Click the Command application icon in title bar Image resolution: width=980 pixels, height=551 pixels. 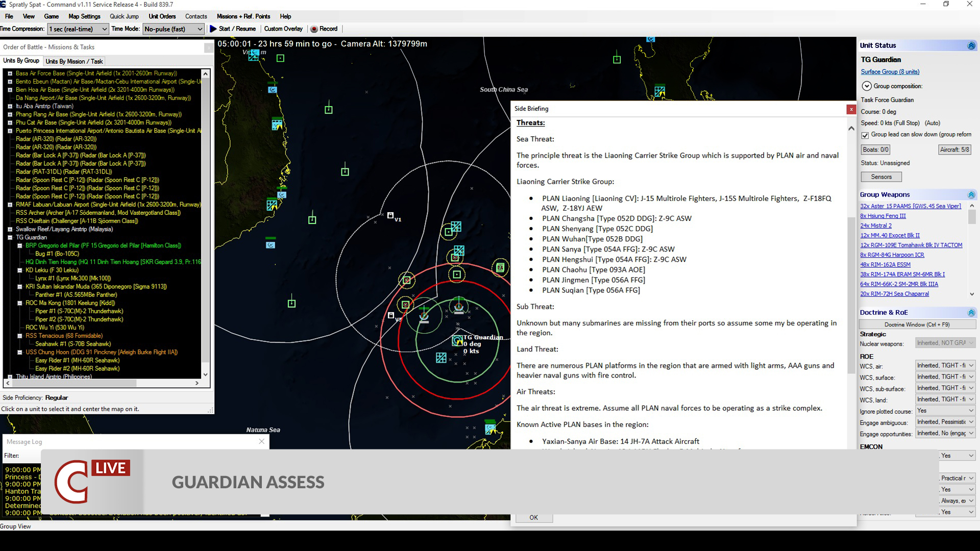tap(4, 4)
